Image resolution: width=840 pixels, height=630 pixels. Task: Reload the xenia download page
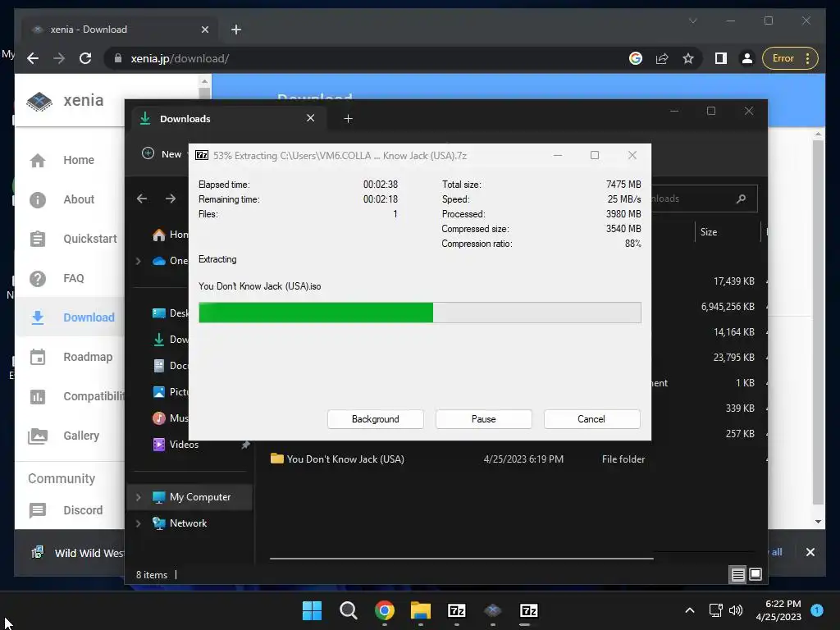coord(85,58)
